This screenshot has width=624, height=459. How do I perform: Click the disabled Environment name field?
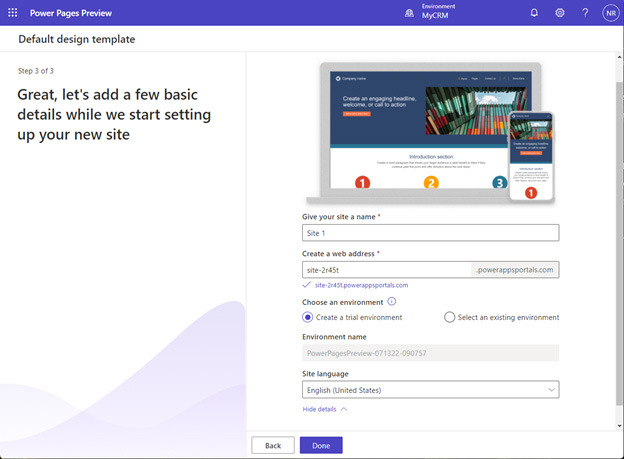[431, 353]
